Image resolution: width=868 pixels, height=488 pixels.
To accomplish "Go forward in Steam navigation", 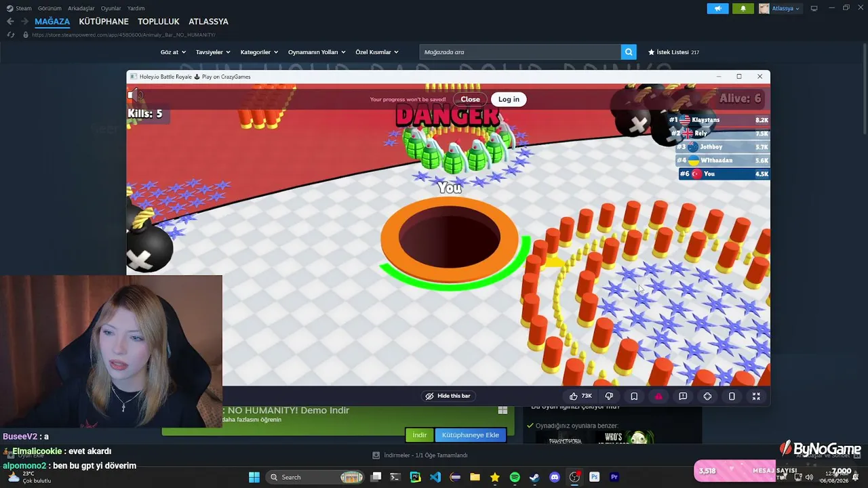I will coord(24,22).
